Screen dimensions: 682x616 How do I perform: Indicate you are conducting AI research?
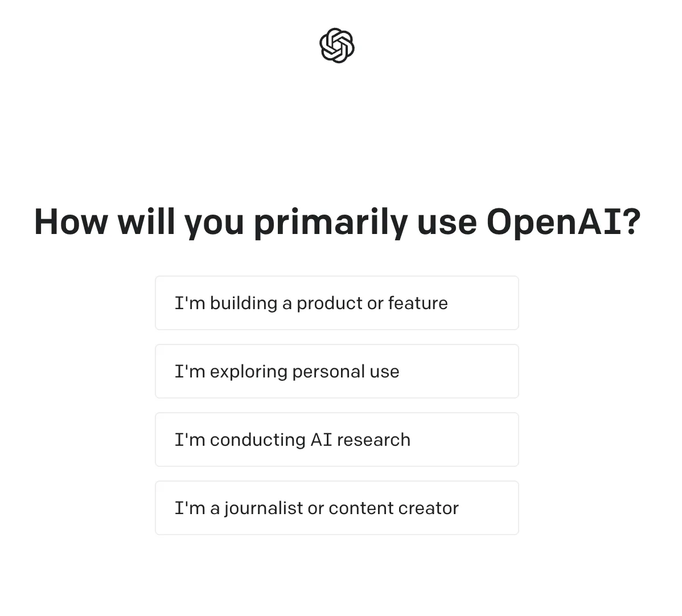point(337,440)
